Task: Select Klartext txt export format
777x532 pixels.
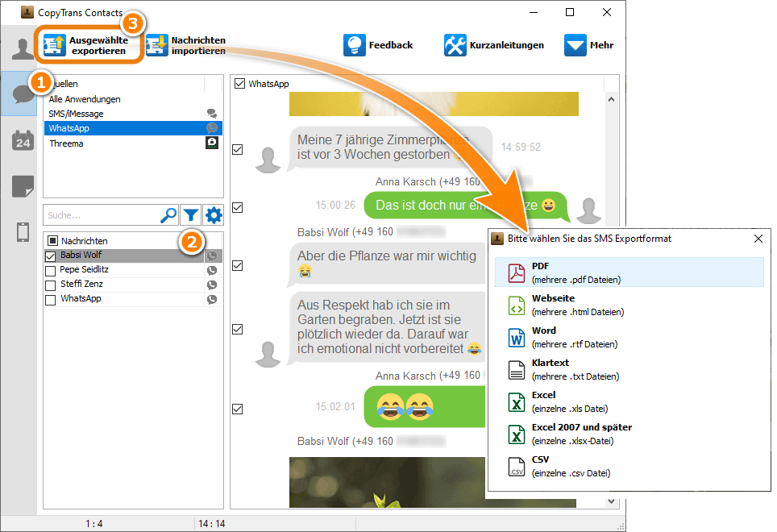Action: pyautogui.click(x=629, y=369)
